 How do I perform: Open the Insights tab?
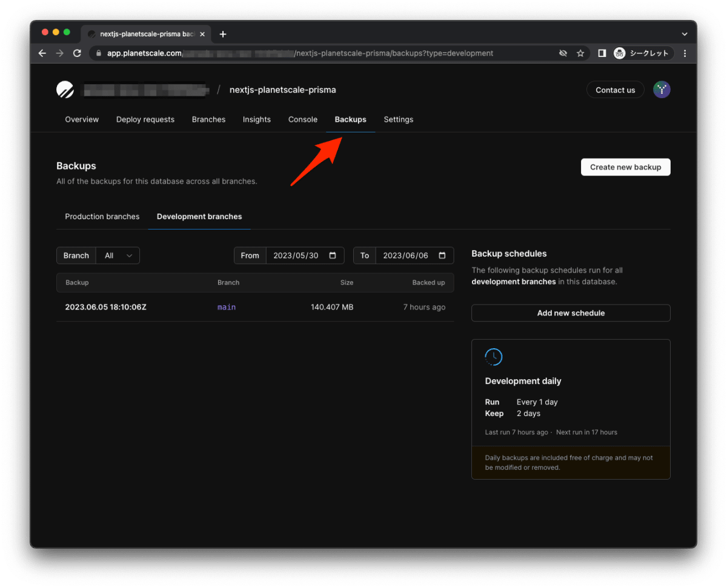(257, 119)
